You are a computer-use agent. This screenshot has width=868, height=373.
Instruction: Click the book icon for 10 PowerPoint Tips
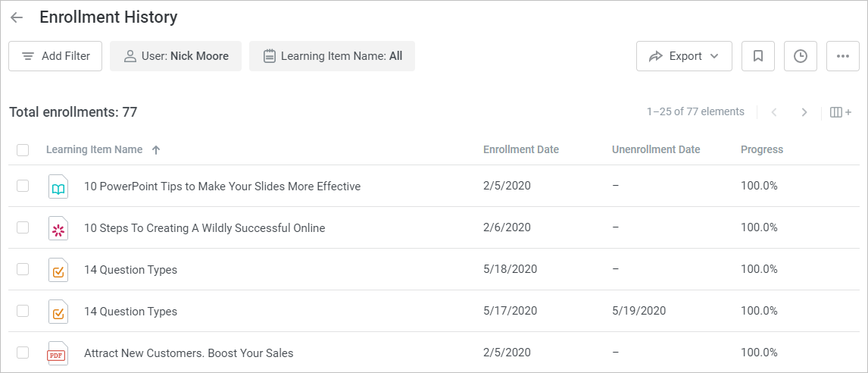(x=58, y=186)
